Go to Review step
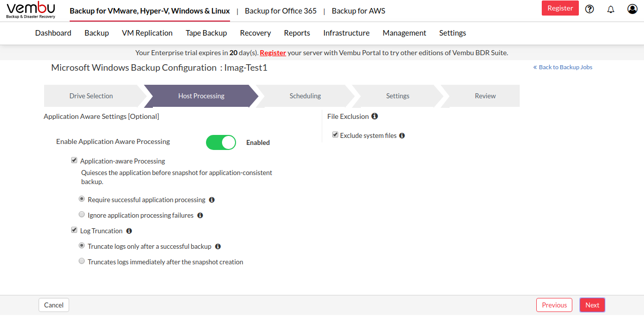 (x=485, y=96)
